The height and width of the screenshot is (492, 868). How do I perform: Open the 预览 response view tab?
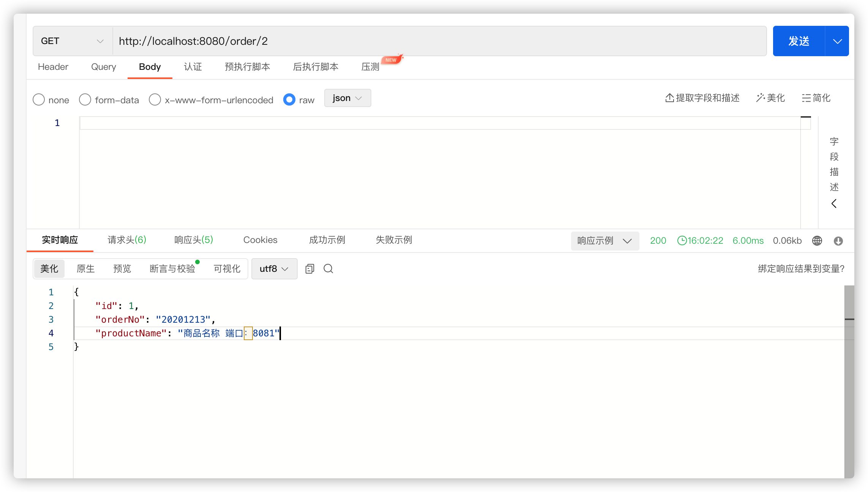click(x=122, y=268)
